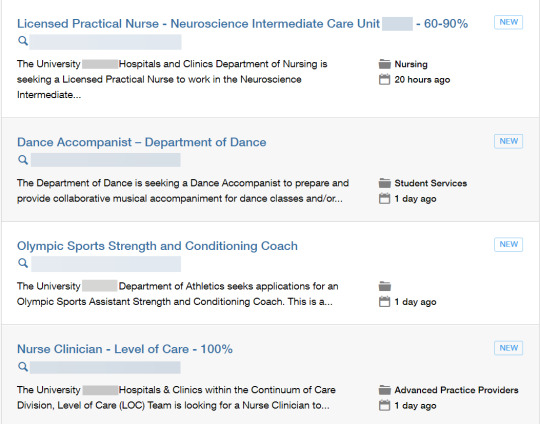
Task: Open Olympic Sports Strength and Conditioning Coach listing
Action: [x=157, y=246]
